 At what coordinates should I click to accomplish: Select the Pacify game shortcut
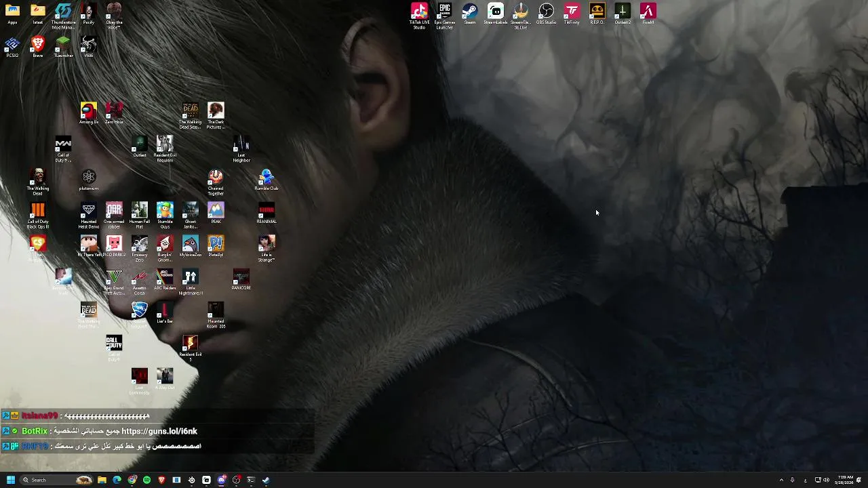pos(88,14)
